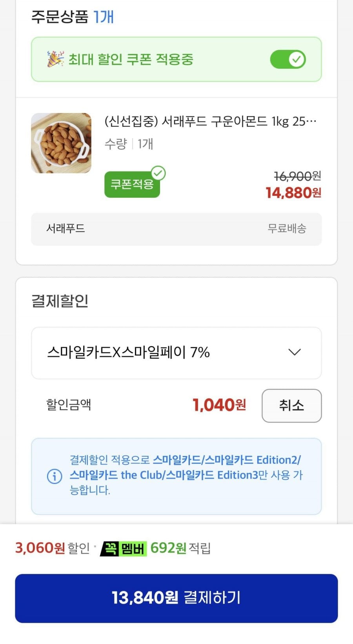This screenshot has width=353, height=644.
Task: Tap the 최대 할인 쿠폰 적용중 banner text
Action: click(x=131, y=59)
